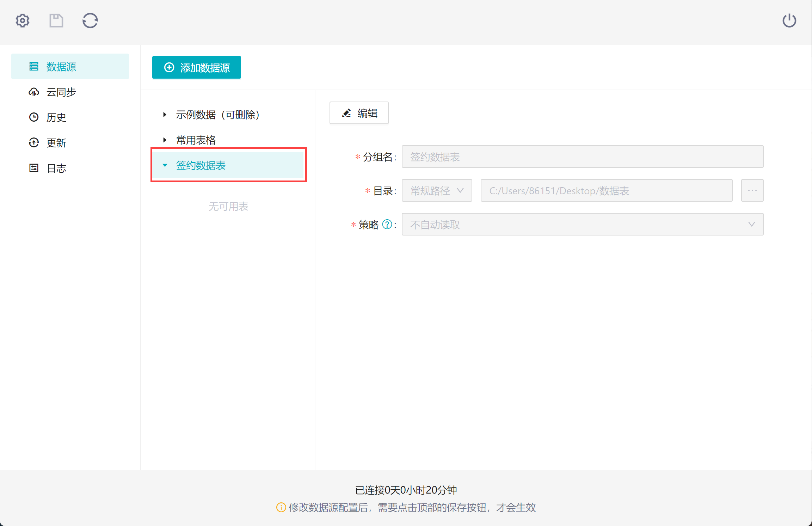The image size is (812, 526).
Task: Expand 示例数据 (可删除) tree arrow
Action: 165,115
